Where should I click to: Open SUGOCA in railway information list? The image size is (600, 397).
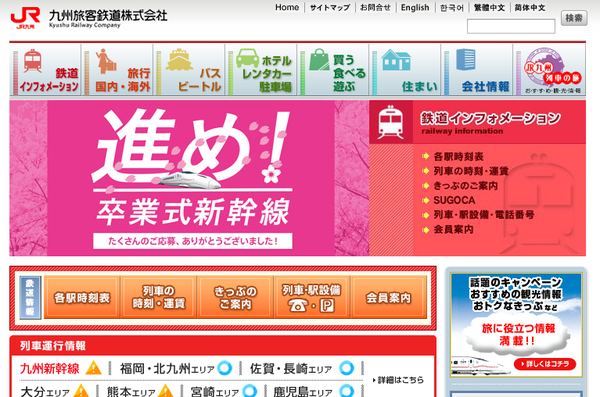point(454,200)
